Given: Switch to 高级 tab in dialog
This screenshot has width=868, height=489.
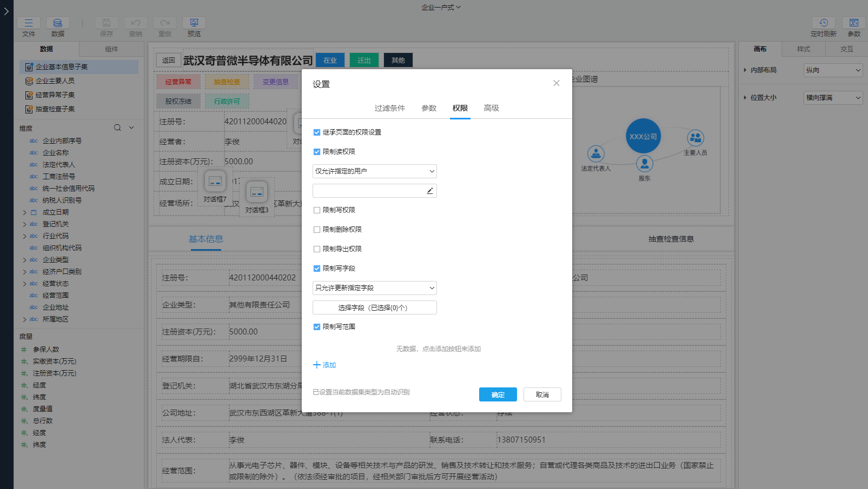Looking at the screenshot, I should tap(491, 108).
